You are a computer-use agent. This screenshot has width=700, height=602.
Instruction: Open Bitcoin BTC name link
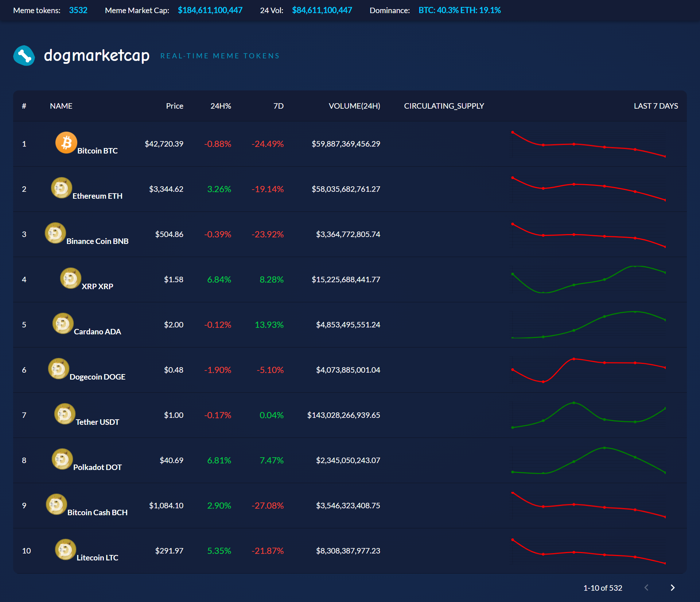click(x=97, y=151)
